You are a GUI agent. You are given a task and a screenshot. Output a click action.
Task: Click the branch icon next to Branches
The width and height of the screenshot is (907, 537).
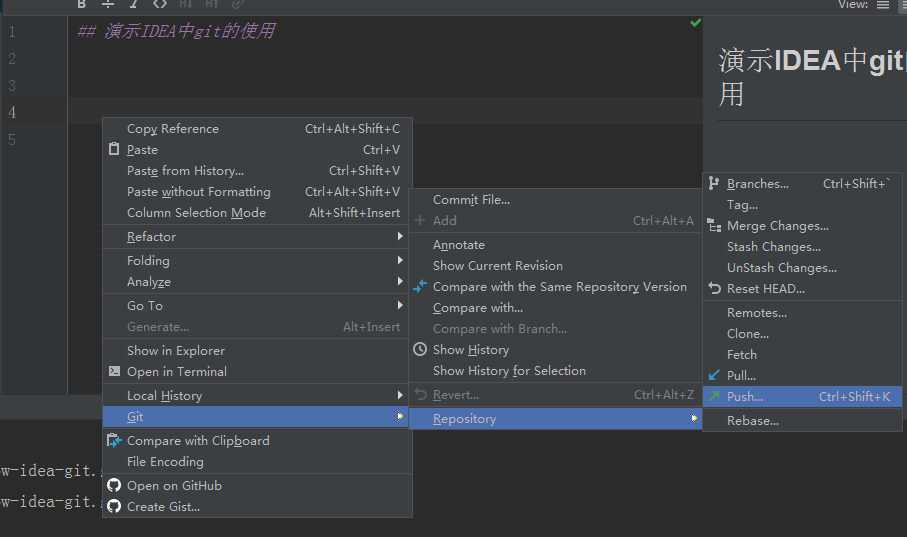(714, 183)
